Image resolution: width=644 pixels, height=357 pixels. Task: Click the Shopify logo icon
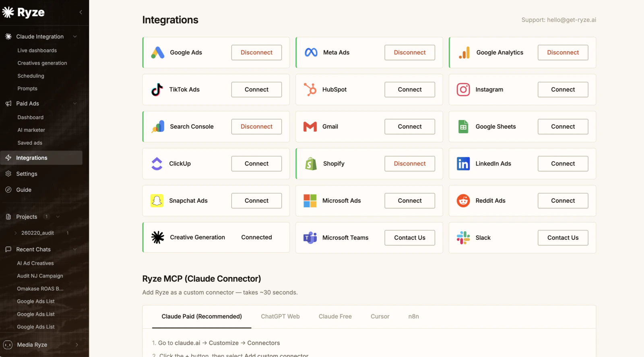coord(311,164)
